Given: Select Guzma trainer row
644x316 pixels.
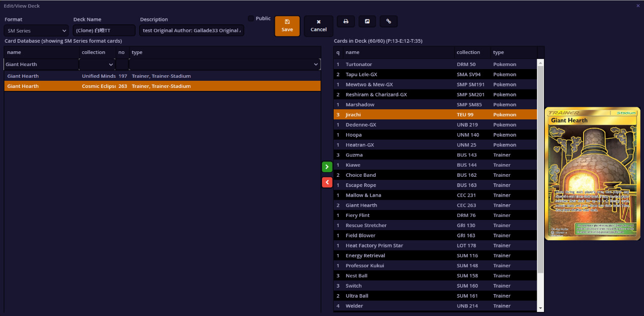Looking at the screenshot, I should (x=435, y=155).
